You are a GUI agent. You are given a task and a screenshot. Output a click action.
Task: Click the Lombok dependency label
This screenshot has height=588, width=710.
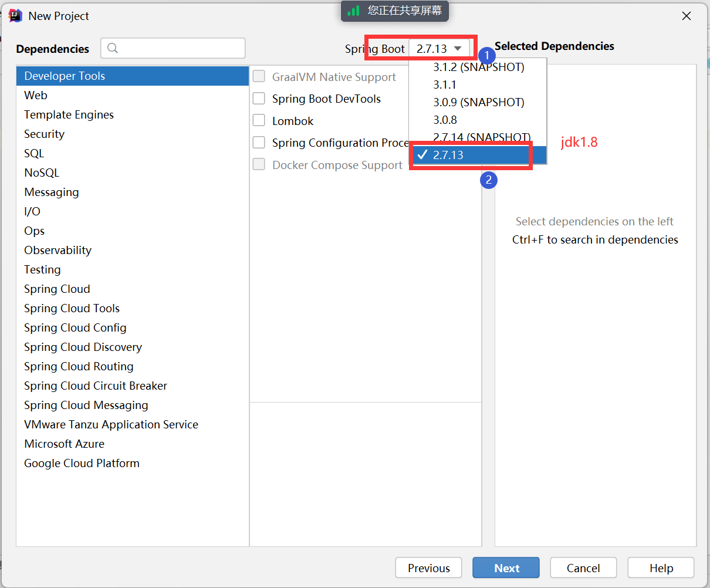[x=293, y=121]
